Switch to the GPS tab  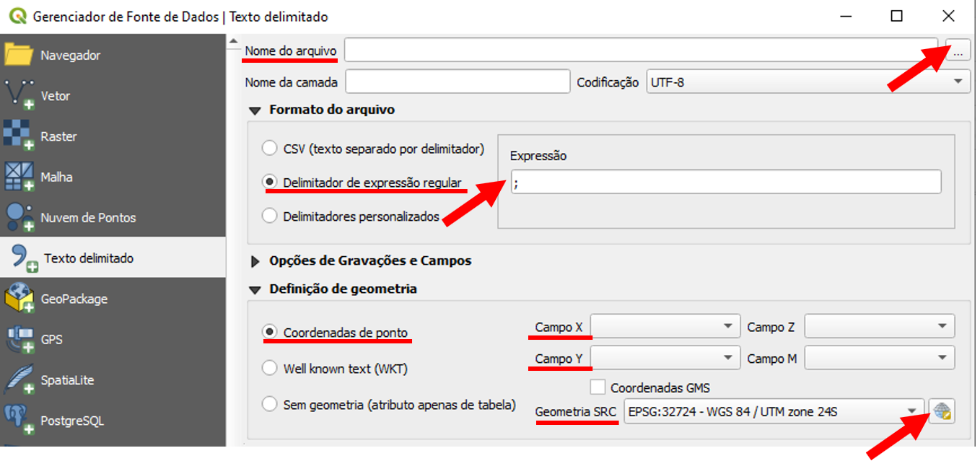click(52, 339)
